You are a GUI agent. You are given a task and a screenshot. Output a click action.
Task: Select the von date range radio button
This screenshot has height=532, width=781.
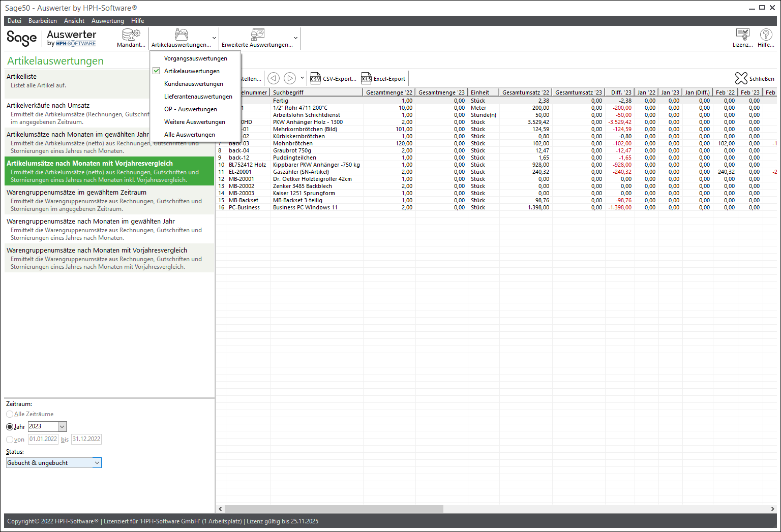click(10, 440)
